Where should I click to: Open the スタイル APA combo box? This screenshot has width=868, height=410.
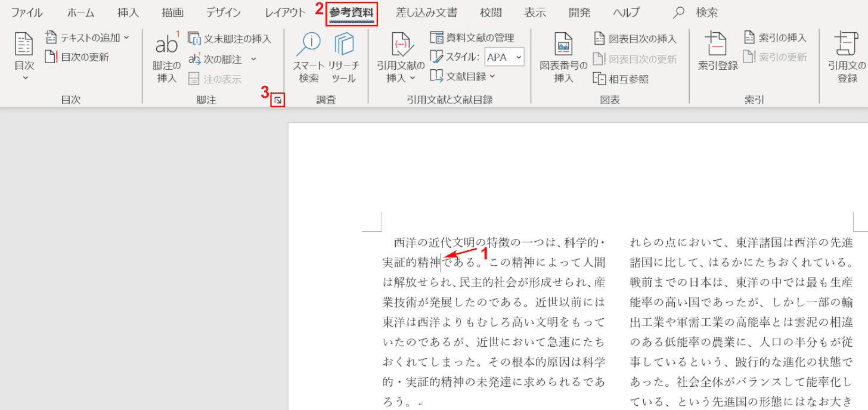(504, 57)
